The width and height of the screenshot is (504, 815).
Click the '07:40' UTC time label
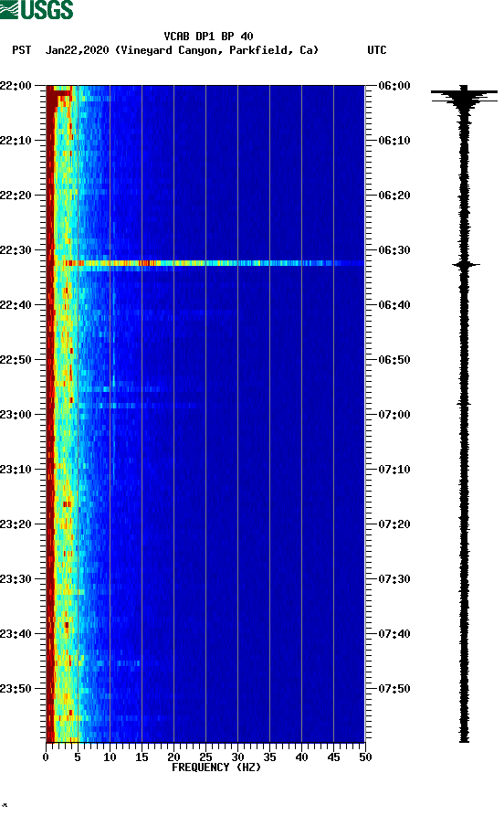click(394, 633)
